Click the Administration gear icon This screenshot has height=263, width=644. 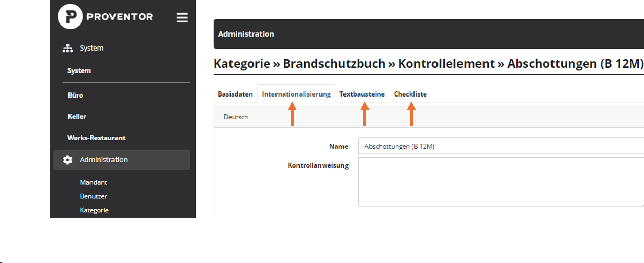pos(67,160)
